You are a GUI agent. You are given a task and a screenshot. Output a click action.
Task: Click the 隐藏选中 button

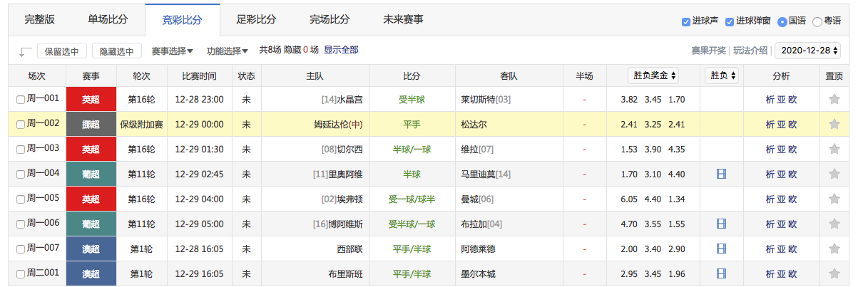point(116,51)
